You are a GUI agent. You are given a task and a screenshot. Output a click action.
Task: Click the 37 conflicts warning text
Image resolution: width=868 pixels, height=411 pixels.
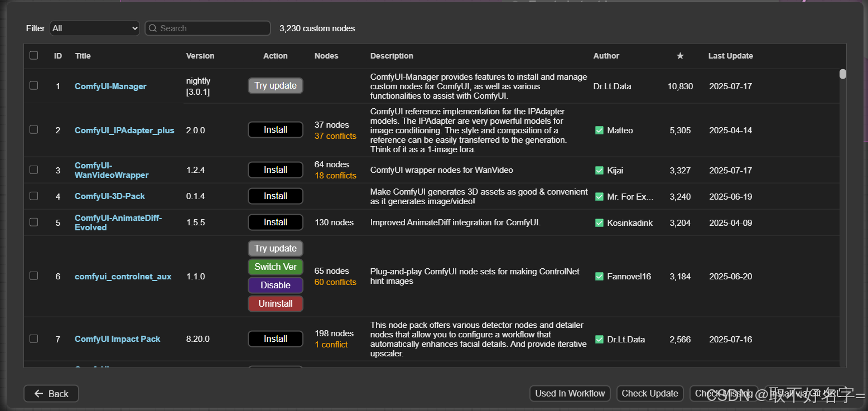(335, 136)
